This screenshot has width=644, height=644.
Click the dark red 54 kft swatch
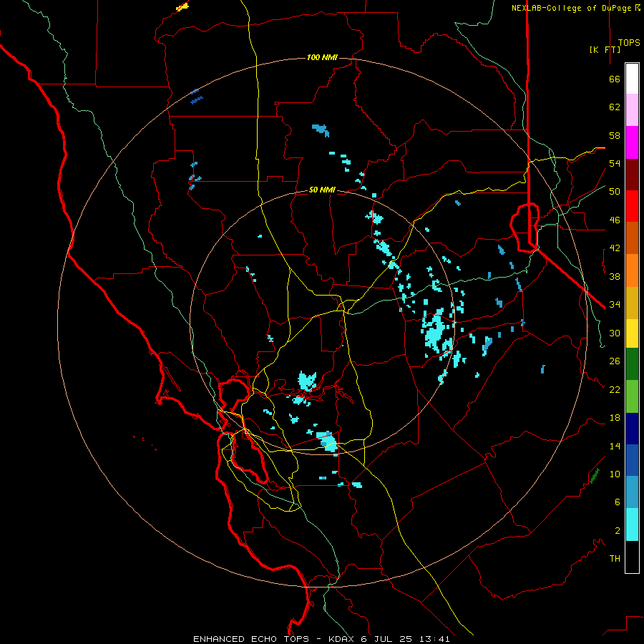(x=632, y=175)
